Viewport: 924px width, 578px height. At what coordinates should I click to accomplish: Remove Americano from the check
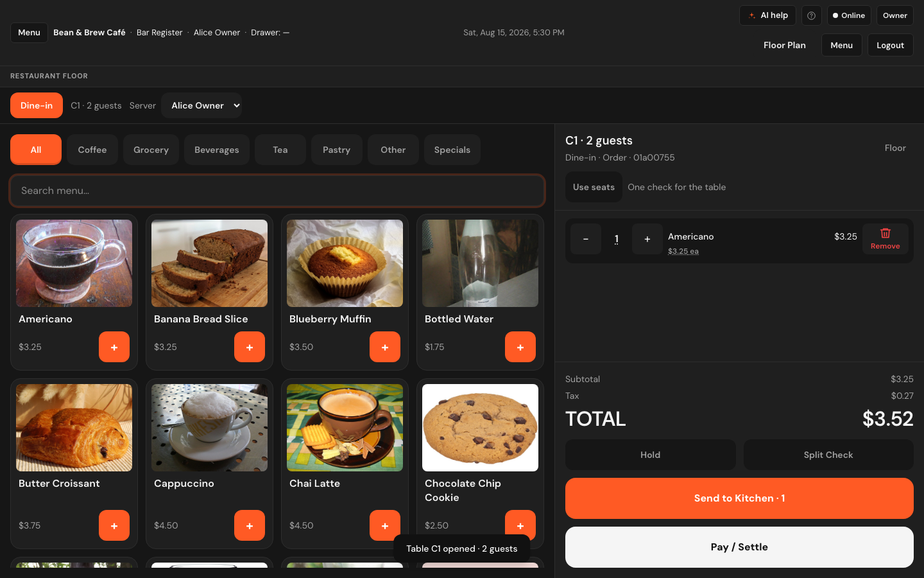coord(886,239)
